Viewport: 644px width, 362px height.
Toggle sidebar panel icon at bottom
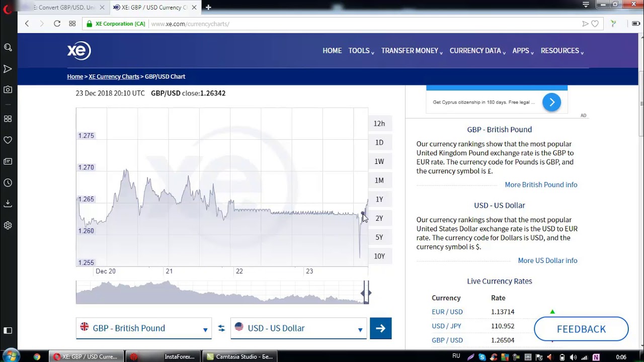pos(8,330)
